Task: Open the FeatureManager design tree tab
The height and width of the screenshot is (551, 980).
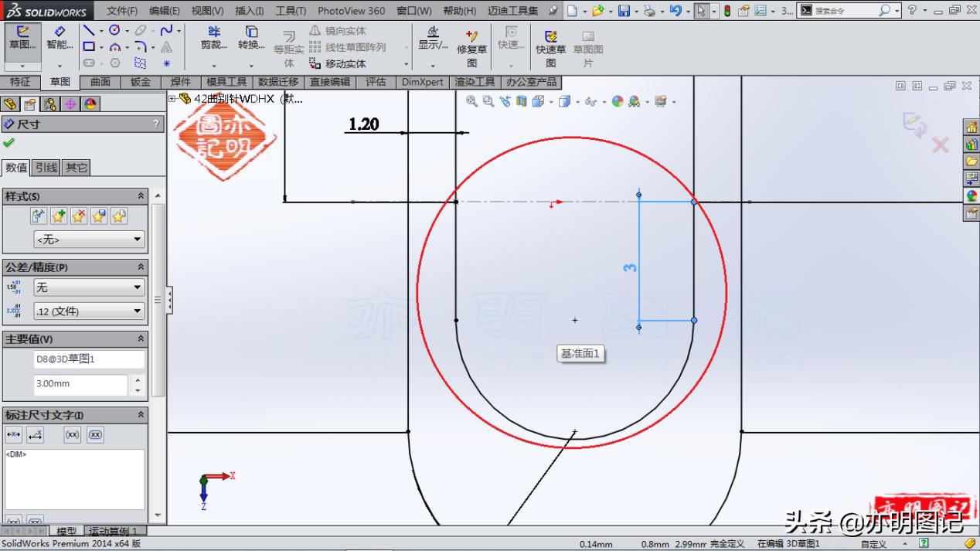Action: (x=11, y=104)
